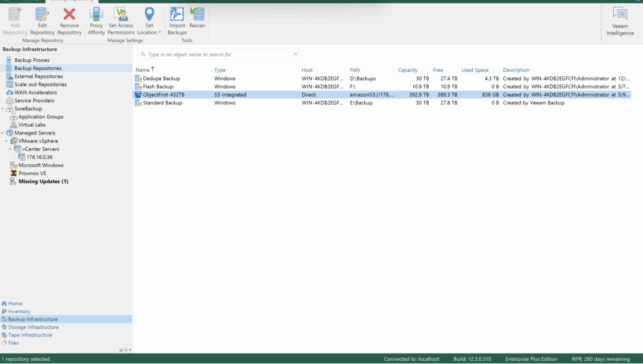This screenshot has width=643, height=364.
Task: Switch to the Files view
Action: pos(13,343)
